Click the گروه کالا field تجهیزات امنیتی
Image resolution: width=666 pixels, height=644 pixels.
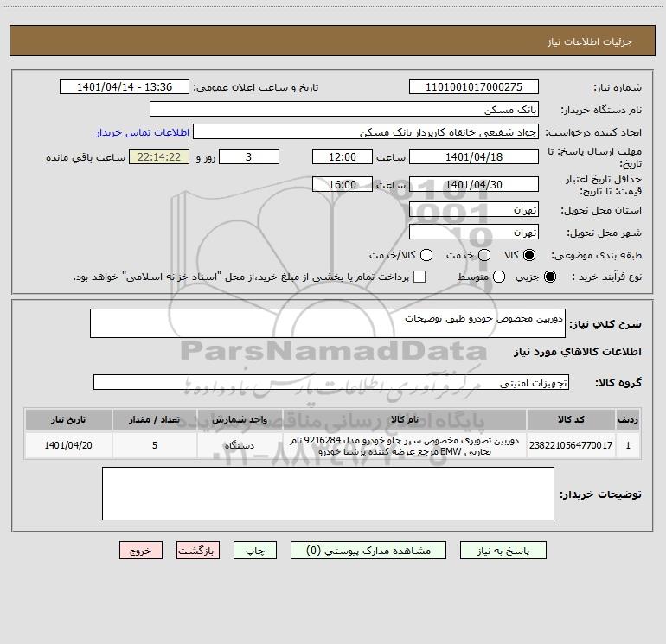pyautogui.click(x=331, y=382)
